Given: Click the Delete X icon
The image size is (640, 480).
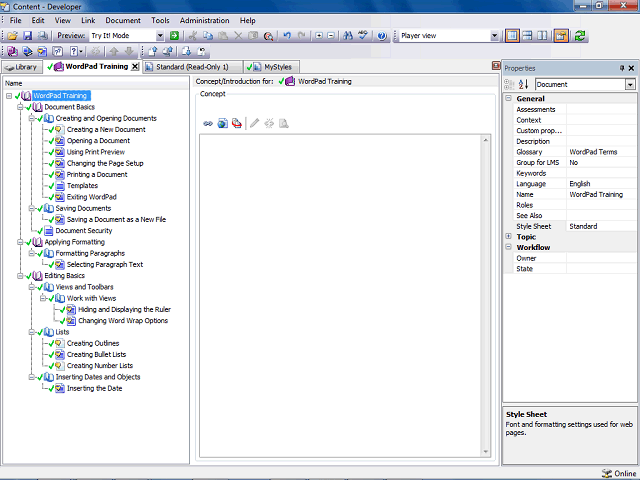Looking at the screenshot, I should point(238,36).
